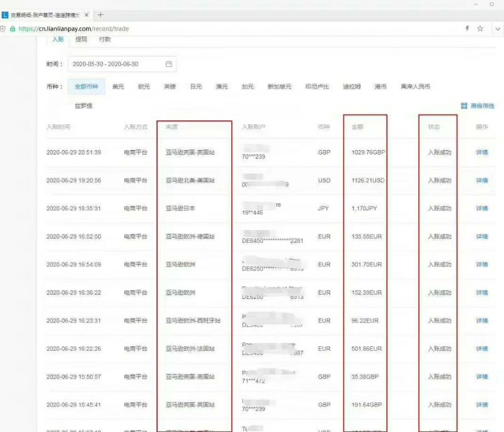Click account 19**446 in JPY row
The height and width of the screenshot is (432, 504).
[x=253, y=213]
